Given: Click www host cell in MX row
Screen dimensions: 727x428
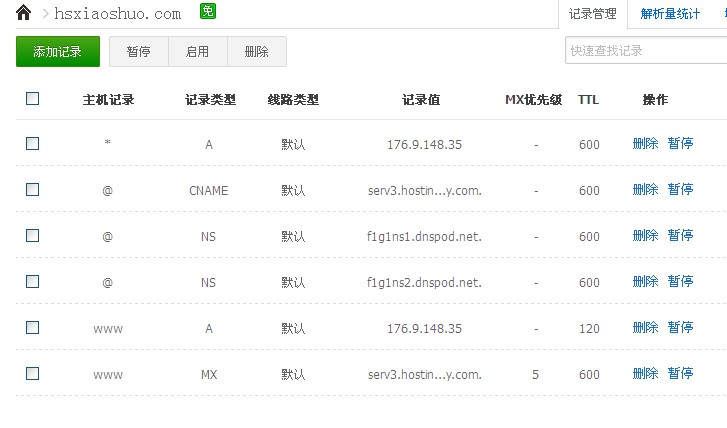Looking at the screenshot, I should 108,375.
